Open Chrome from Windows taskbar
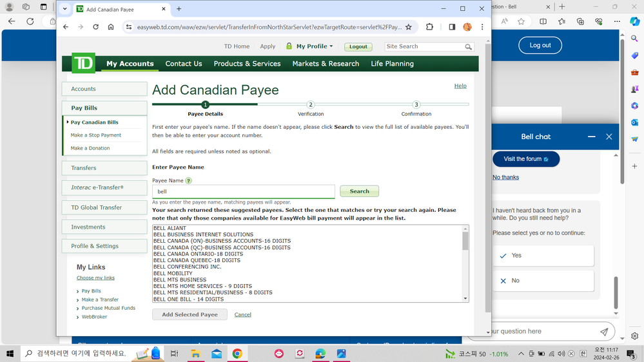 point(237,354)
